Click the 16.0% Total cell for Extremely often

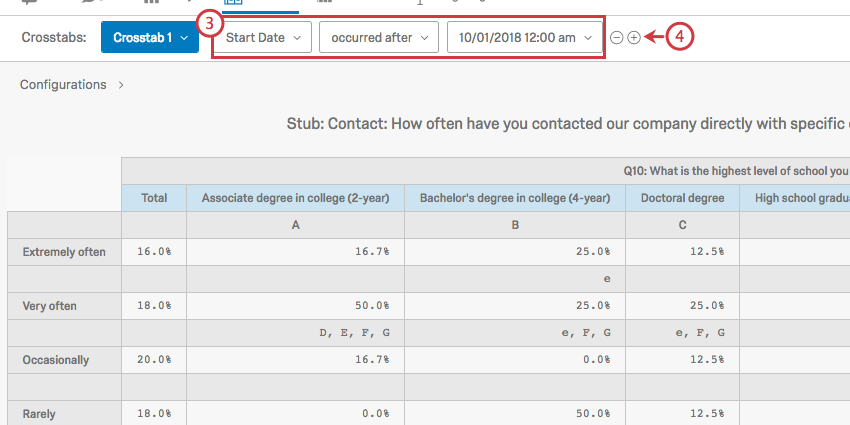154,252
